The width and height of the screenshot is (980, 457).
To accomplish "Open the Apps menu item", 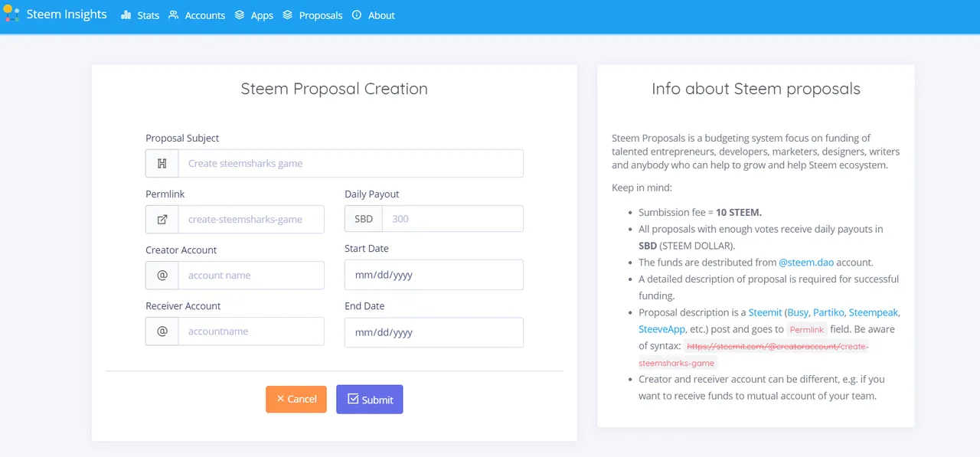I will click(x=261, y=15).
